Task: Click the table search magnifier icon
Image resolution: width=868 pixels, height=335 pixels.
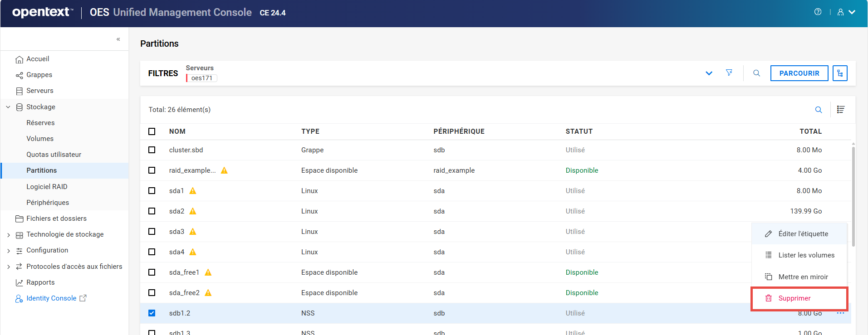Action: click(819, 110)
